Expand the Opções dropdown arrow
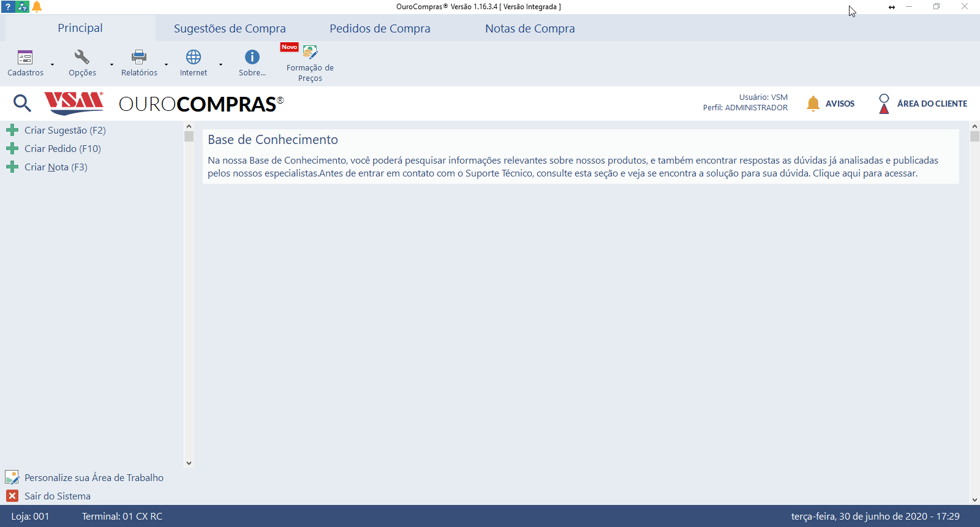Viewport: 980px width, 527px height. pyautogui.click(x=111, y=64)
